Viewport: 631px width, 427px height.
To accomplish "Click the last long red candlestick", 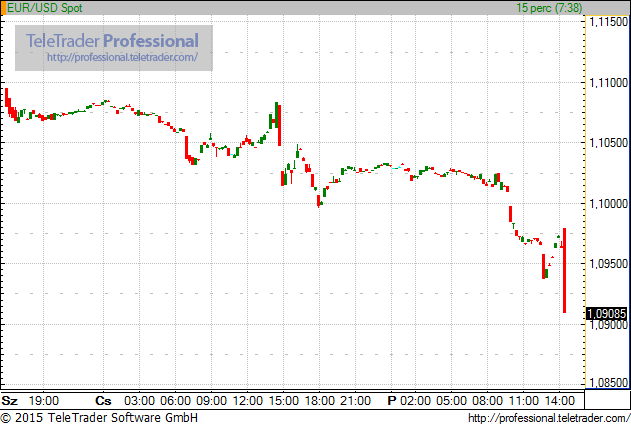I will pyautogui.click(x=565, y=270).
